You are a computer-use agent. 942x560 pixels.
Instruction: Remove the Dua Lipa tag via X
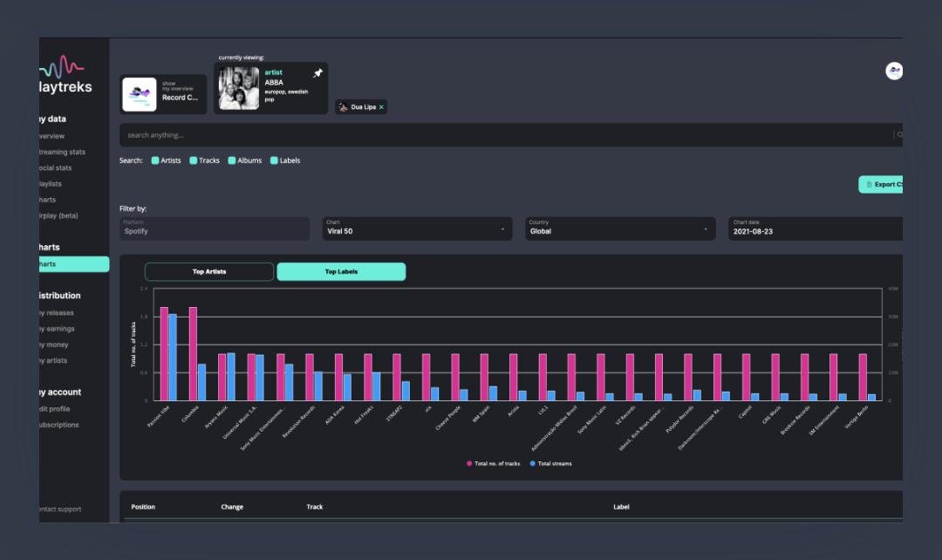(381, 107)
